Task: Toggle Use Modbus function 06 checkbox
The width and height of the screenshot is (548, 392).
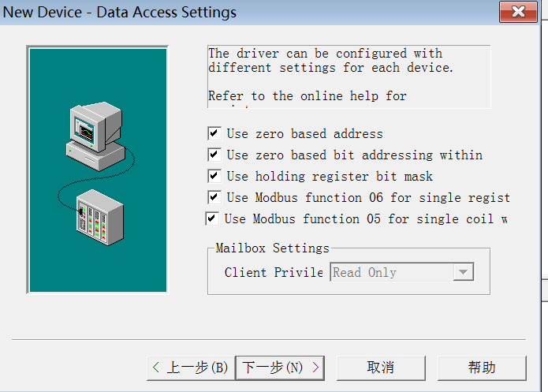Action: (214, 198)
